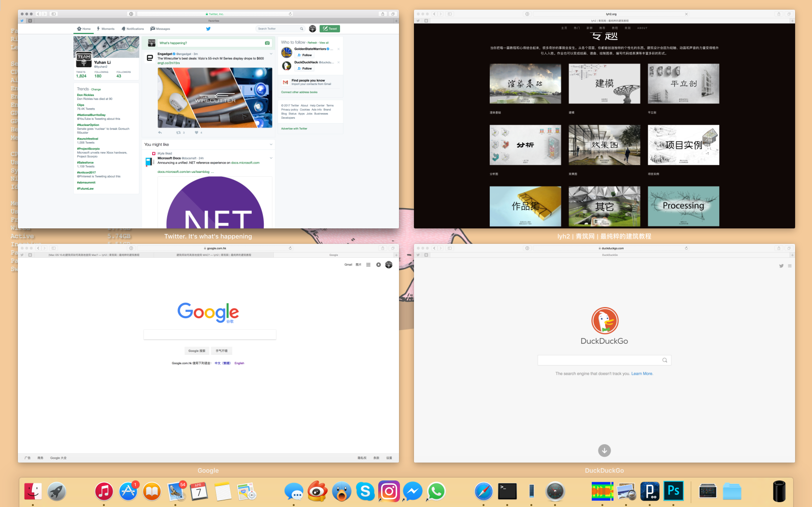This screenshot has width=812, height=507.
Task: Click the green Tweet button
Action: (330, 28)
